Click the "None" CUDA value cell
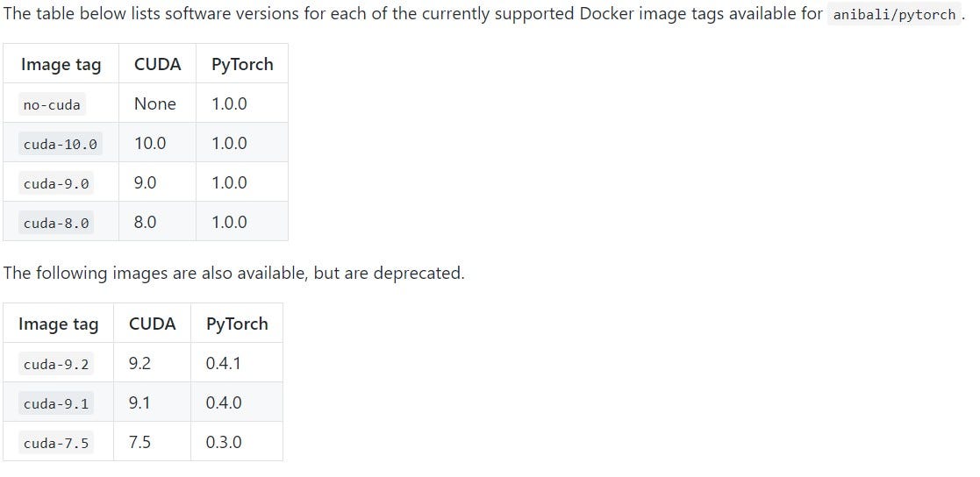The height and width of the screenshot is (477, 980). 155,104
